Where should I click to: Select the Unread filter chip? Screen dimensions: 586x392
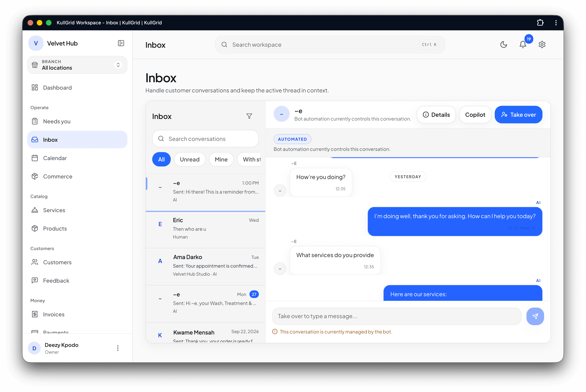tap(190, 159)
